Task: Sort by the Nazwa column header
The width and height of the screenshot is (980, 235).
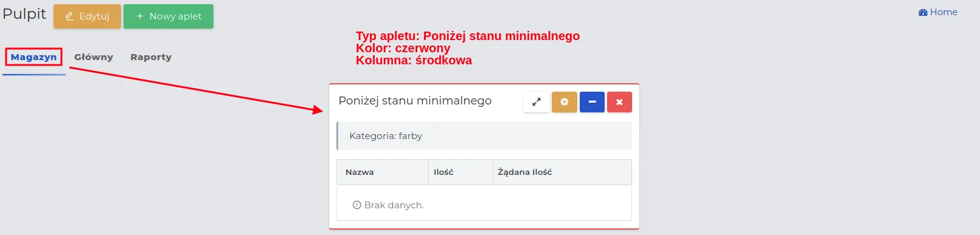Action: tap(383, 172)
